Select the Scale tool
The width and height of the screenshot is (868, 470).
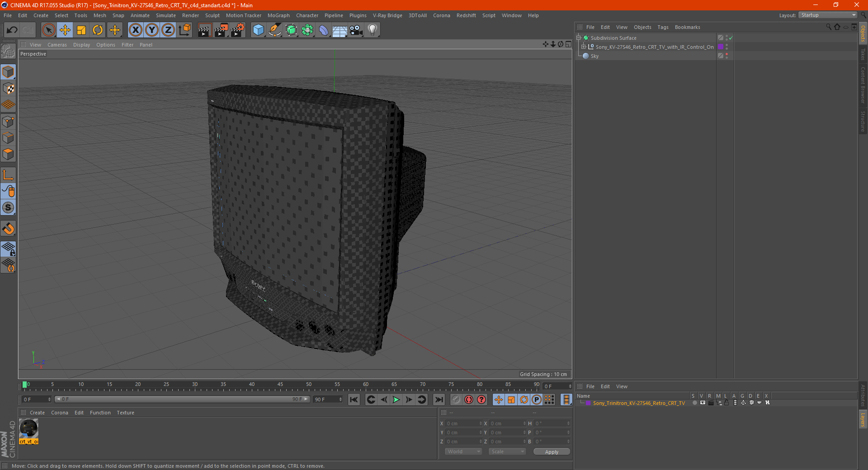(81, 30)
